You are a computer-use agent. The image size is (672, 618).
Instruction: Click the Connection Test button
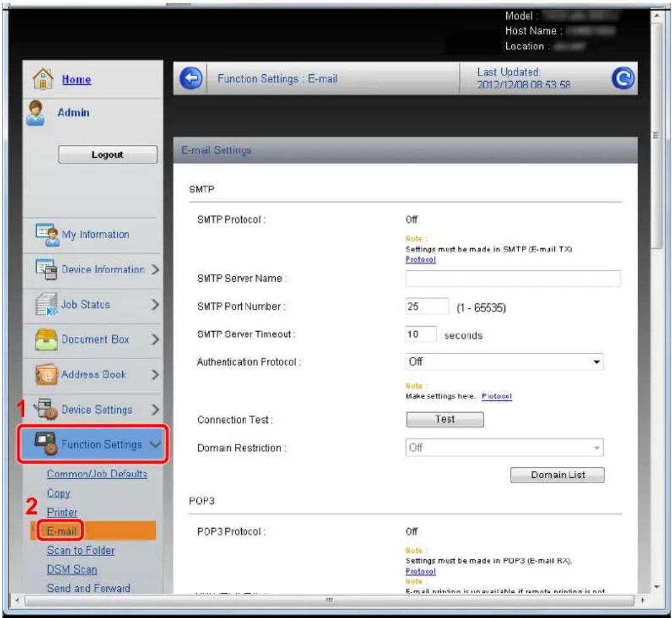coord(445,419)
